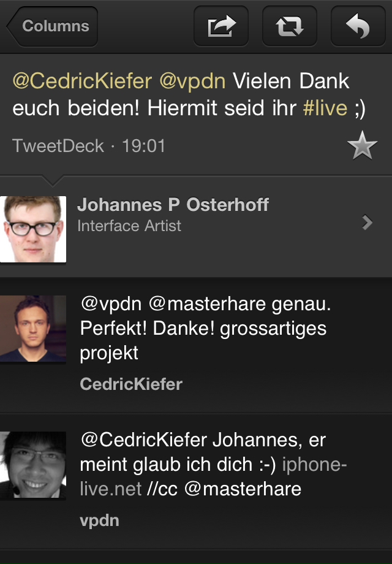The height and width of the screenshot is (564, 392).
Task: Tap the TweetDeck source label
Action: click(58, 147)
